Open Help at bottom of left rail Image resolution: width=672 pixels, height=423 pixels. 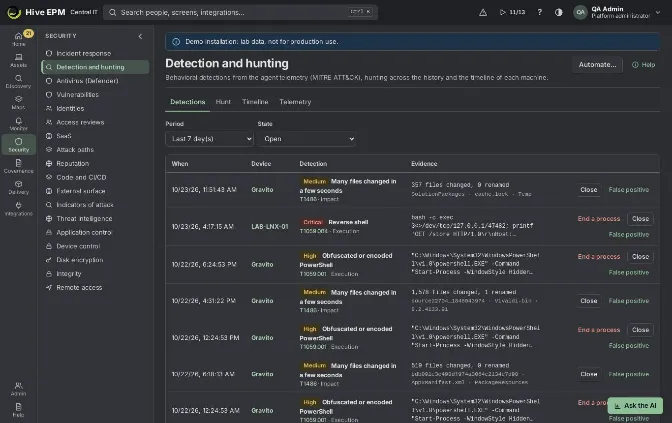point(18,410)
